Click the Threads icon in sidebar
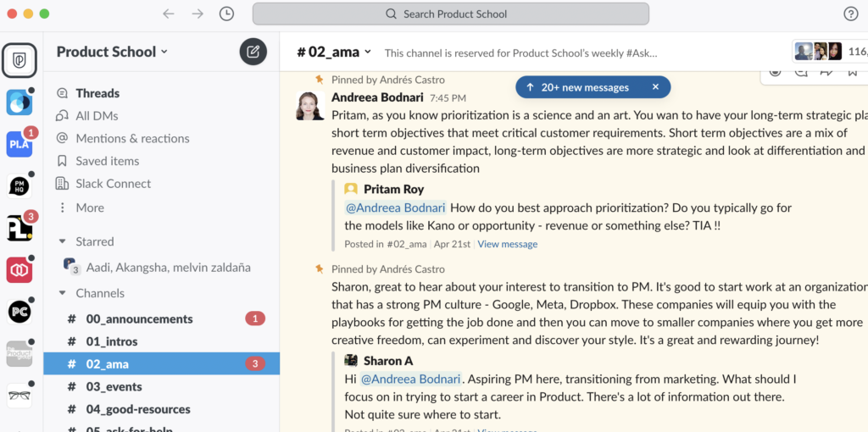The width and height of the screenshot is (868, 432). (63, 93)
